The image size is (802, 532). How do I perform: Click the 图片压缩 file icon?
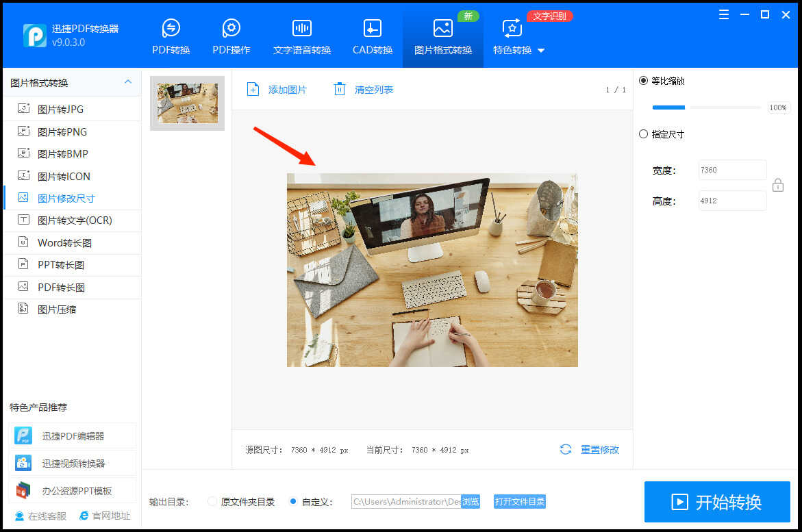tap(23, 309)
